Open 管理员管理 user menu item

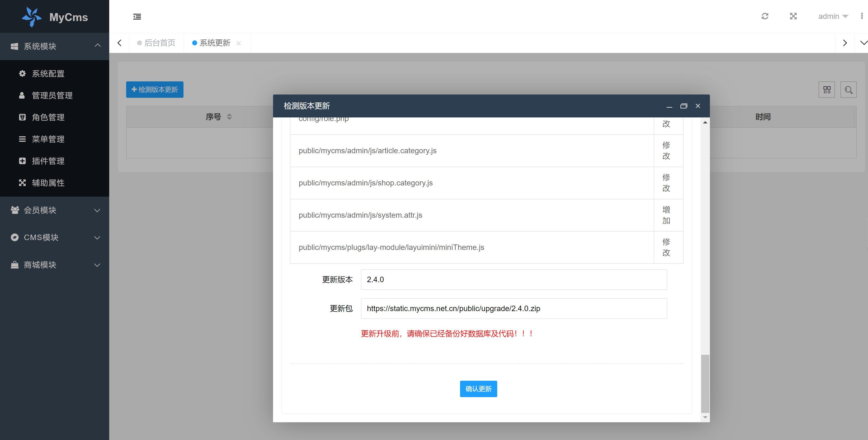(55, 95)
